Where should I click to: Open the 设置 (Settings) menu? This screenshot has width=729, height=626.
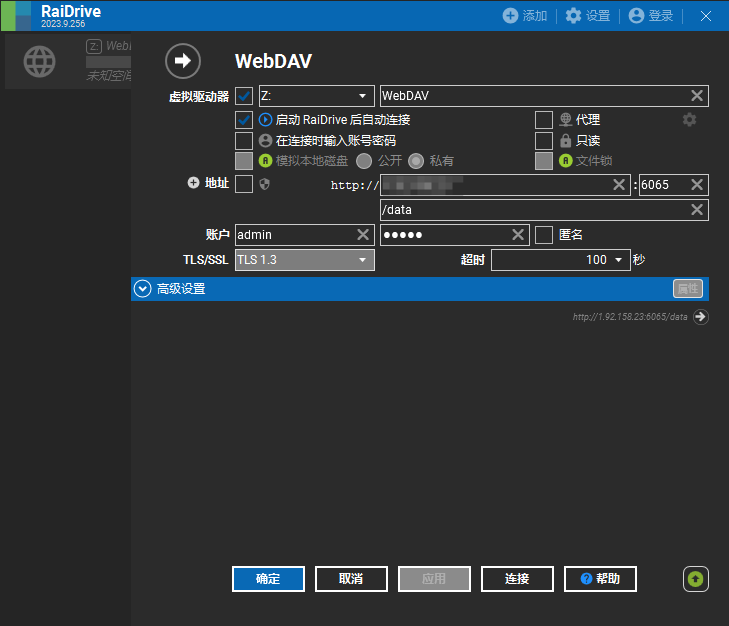588,16
